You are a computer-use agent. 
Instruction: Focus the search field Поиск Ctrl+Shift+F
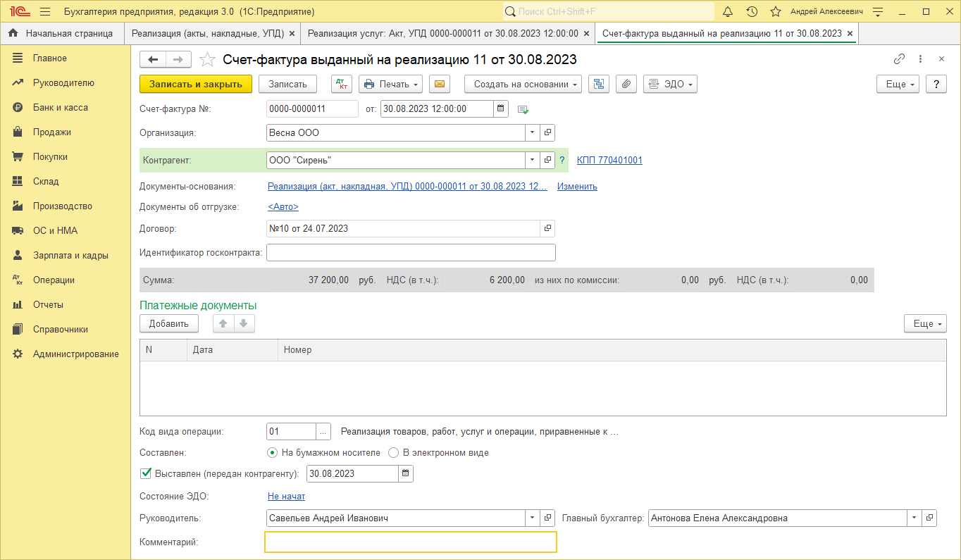point(608,12)
